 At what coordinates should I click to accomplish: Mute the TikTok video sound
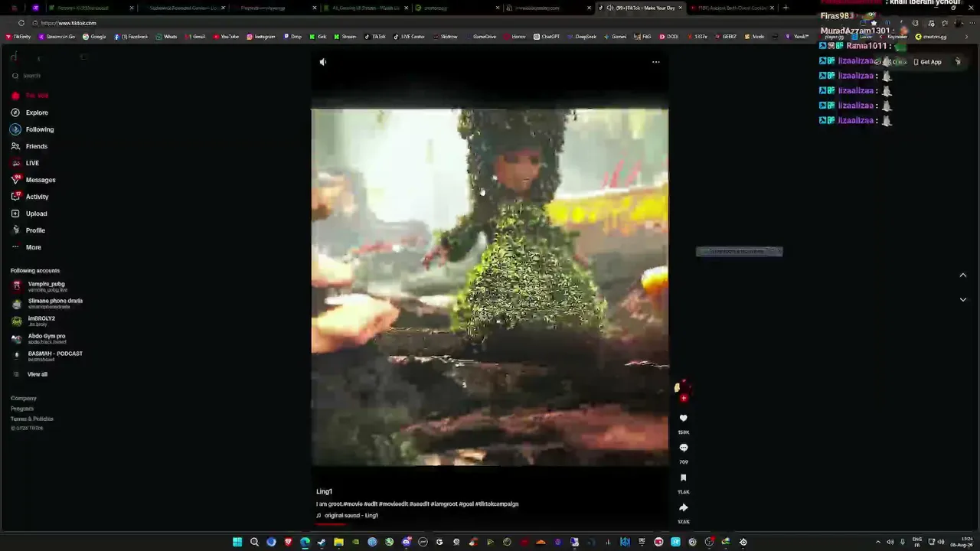point(323,62)
